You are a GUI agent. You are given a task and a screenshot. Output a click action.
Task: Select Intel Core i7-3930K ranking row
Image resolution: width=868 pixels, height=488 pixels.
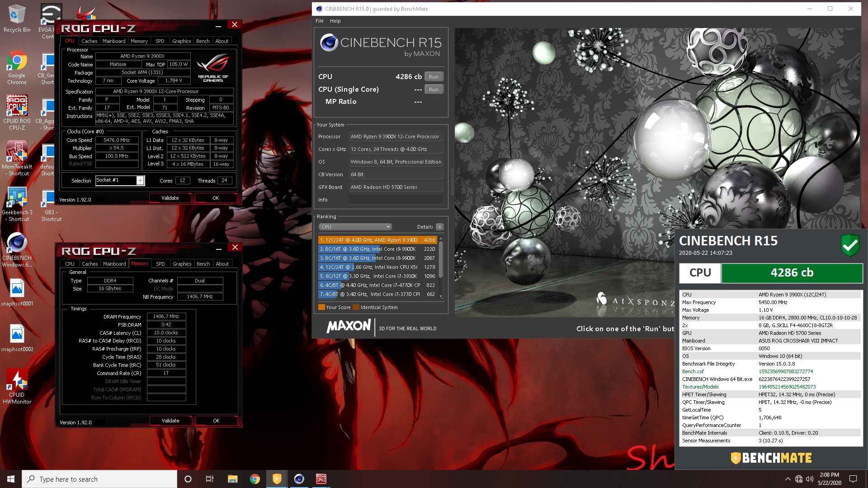tap(377, 276)
